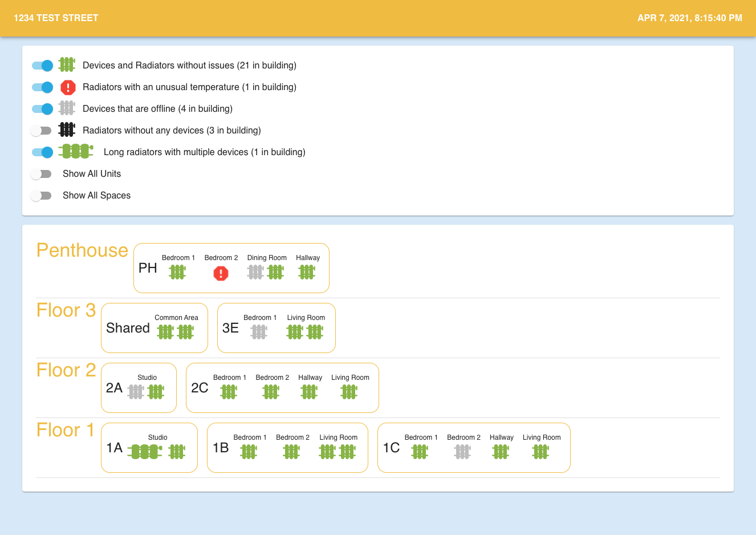Select offline radiator in 3E Bedroom 1
Image resolution: width=756 pixels, height=535 pixels.
click(259, 332)
